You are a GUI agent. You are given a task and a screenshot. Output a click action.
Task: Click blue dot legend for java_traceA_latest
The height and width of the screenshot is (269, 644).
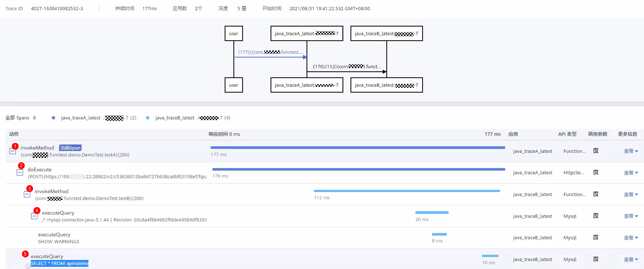point(54,118)
